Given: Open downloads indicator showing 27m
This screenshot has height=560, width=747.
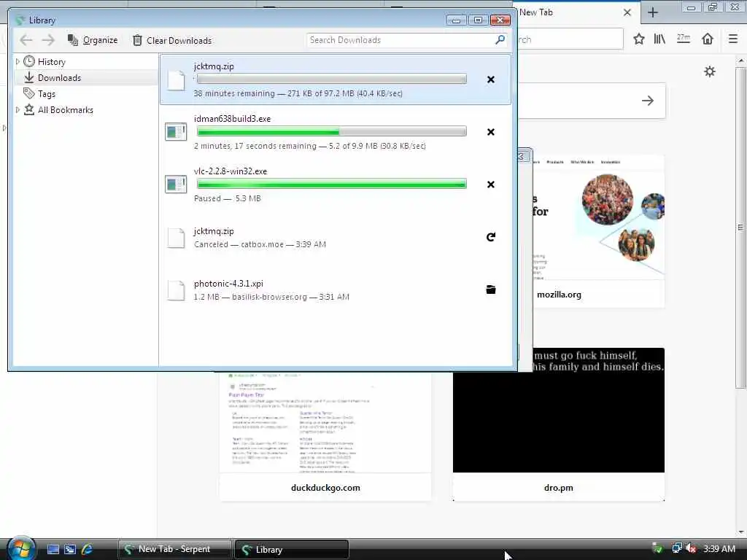Looking at the screenshot, I should click(x=683, y=39).
